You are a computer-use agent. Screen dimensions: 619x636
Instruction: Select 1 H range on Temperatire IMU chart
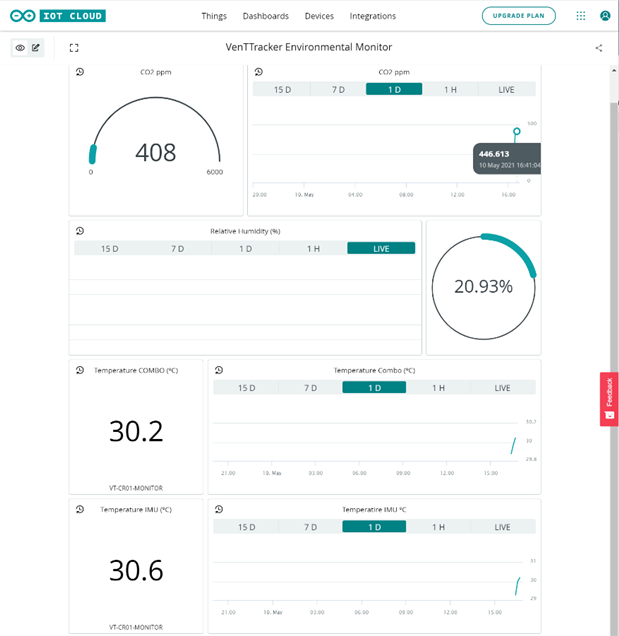click(x=438, y=527)
